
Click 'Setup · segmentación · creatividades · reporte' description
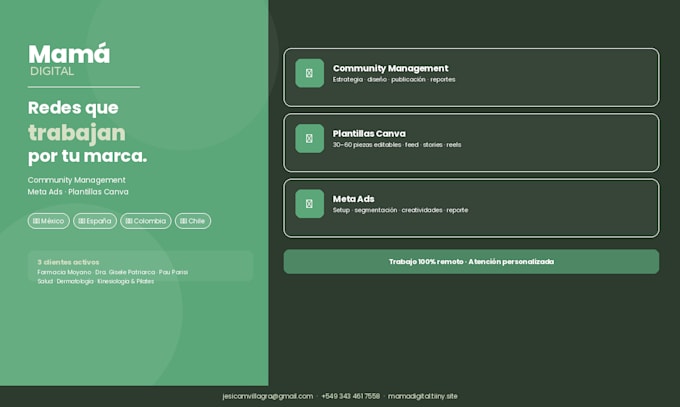(400, 210)
